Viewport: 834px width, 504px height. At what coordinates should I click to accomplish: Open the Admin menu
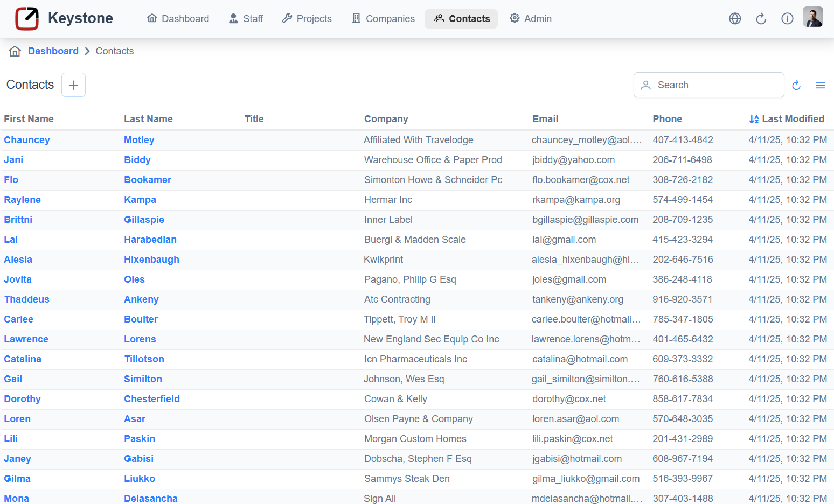pos(531,19)
